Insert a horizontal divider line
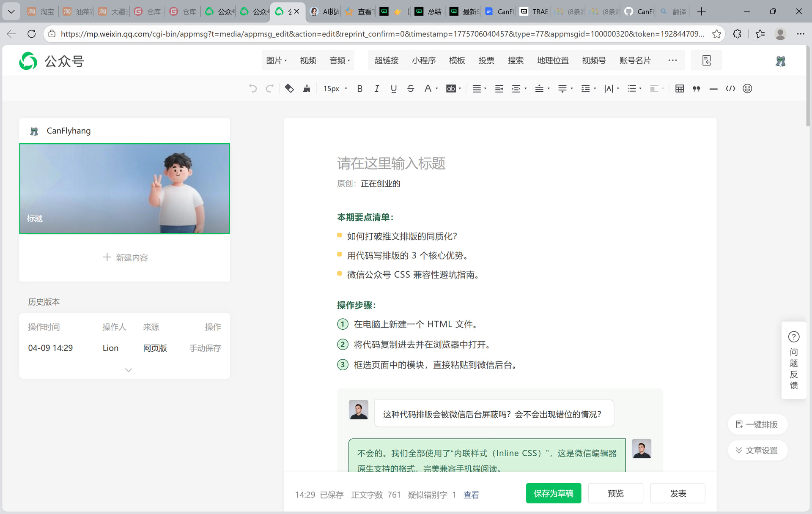This screenshot has width=812, height=514. [713, 88]
